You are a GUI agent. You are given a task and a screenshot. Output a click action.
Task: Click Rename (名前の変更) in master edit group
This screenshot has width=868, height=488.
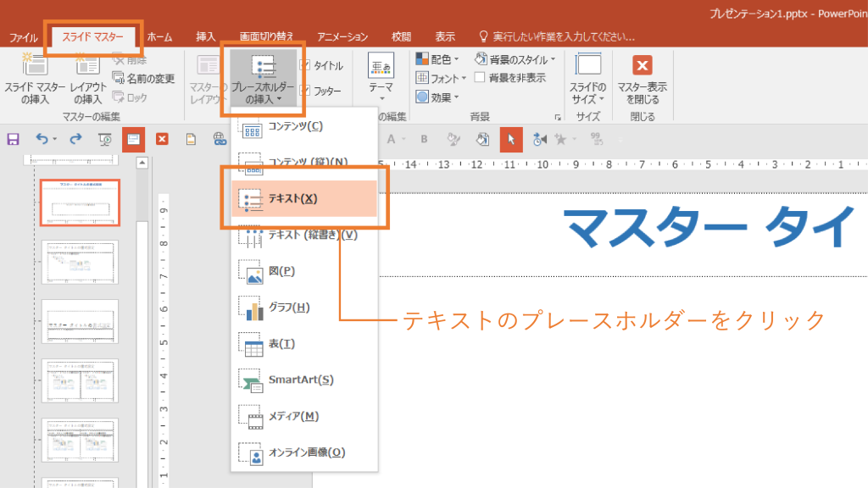pos(144,78)
